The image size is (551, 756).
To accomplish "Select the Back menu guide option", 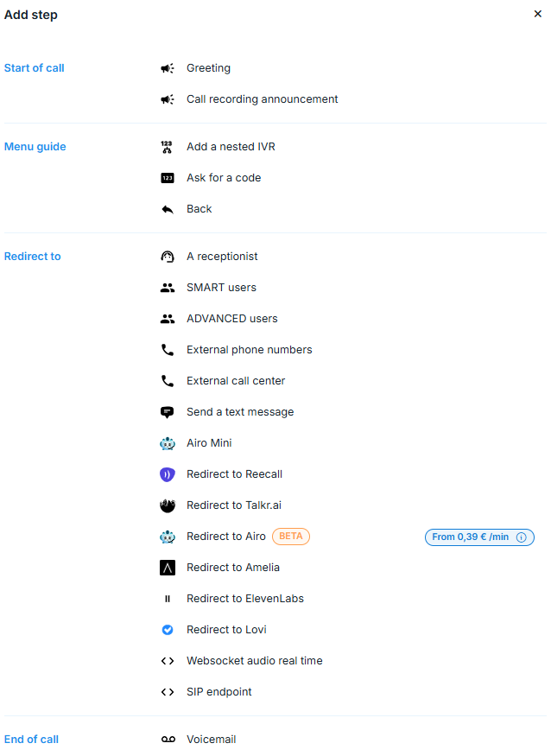I will click(x=199, y=209).
